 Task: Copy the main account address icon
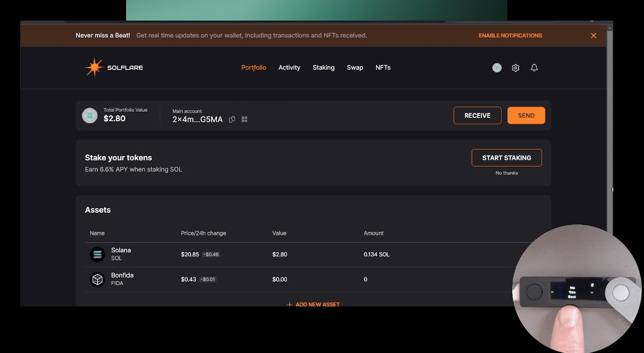[232, 120]
